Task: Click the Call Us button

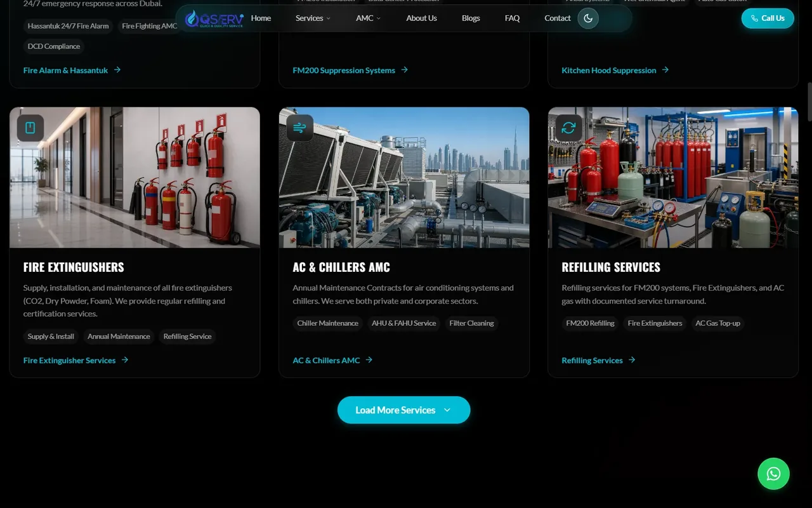Action: pos(768,18)
